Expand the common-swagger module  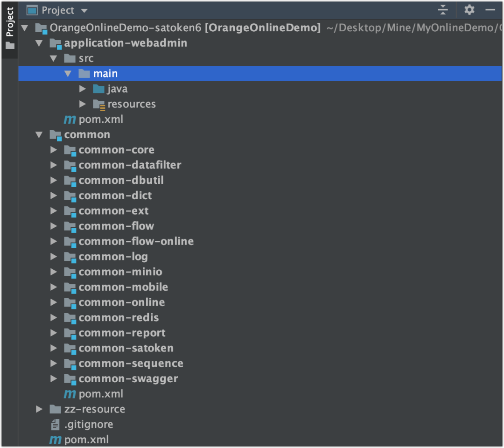(53, 378)
